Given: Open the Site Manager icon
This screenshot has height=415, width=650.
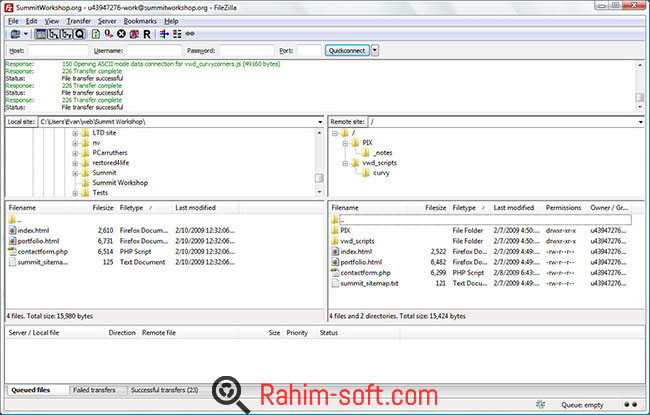Looking at the screenshot, I should [x=15, y=34].
